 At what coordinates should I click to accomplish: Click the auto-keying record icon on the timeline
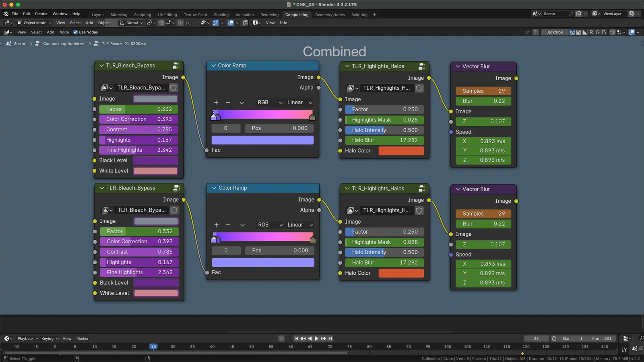281,339
